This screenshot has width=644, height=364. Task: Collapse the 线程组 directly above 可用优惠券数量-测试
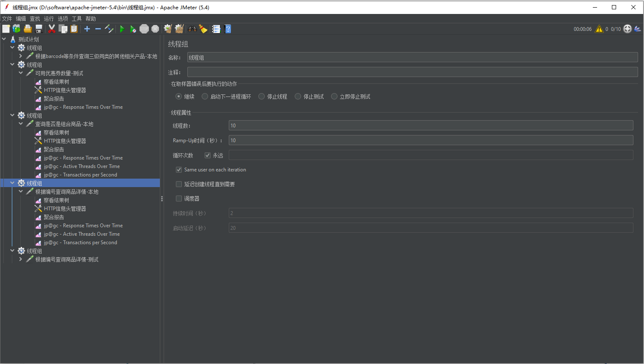tap(12, 64)
